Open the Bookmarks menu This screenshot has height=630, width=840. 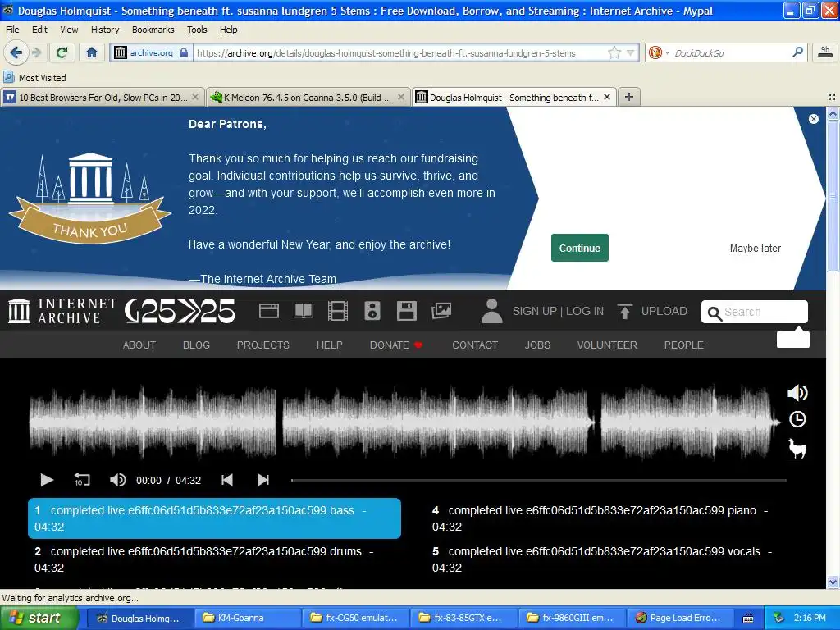[153, 30]
